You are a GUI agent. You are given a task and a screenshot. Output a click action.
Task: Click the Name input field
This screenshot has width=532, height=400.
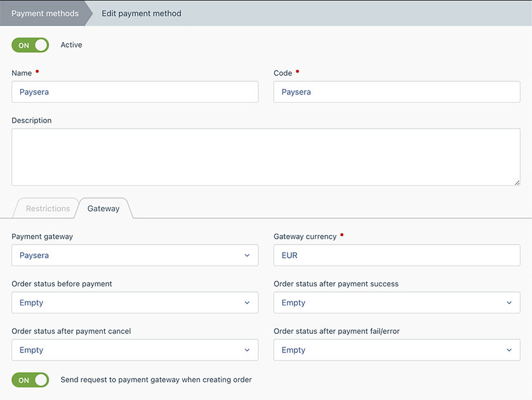pos(135,92)
